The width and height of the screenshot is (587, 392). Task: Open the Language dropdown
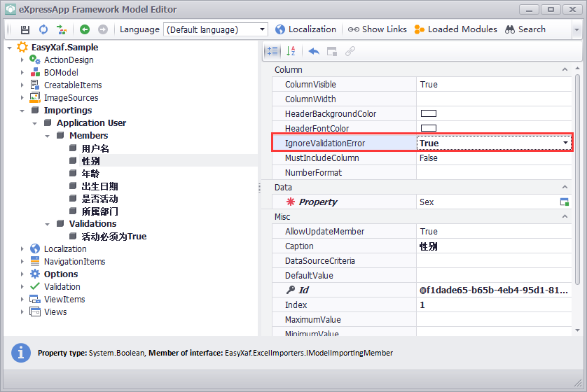(x=263, y=29)
